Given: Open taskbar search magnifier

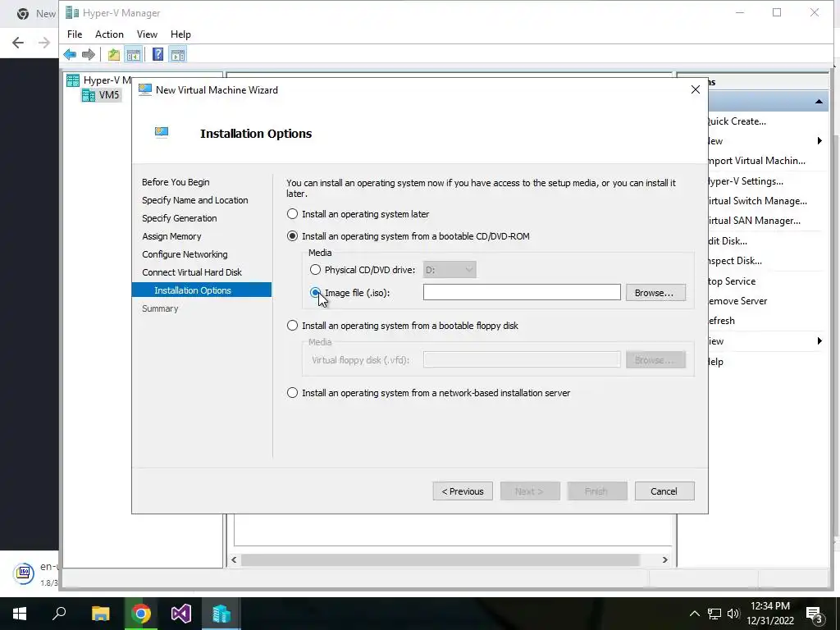Looking at the screenshot, I should 59,614.
